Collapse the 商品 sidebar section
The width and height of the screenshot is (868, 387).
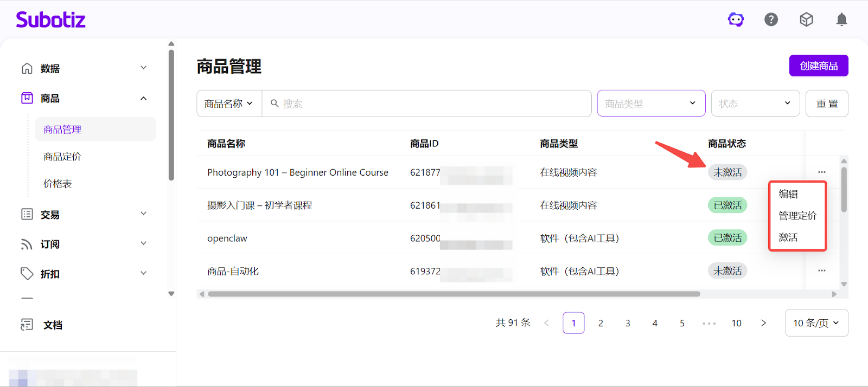(x=143, y=99)
